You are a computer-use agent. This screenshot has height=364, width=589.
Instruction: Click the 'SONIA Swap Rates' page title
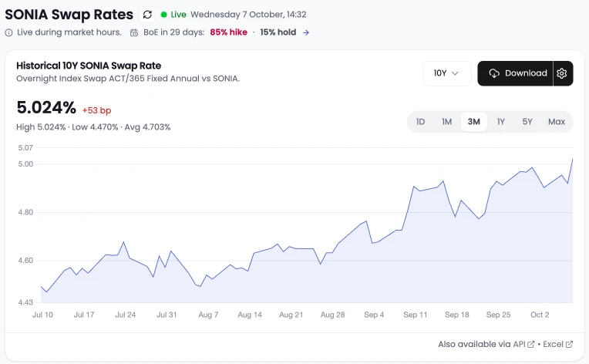coord(69,15)
